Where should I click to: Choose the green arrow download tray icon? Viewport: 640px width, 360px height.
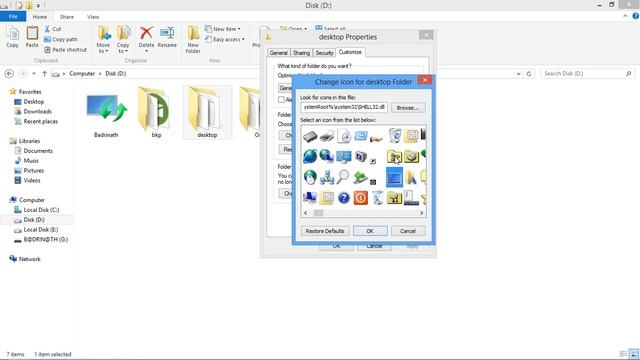tap(360, 177)
